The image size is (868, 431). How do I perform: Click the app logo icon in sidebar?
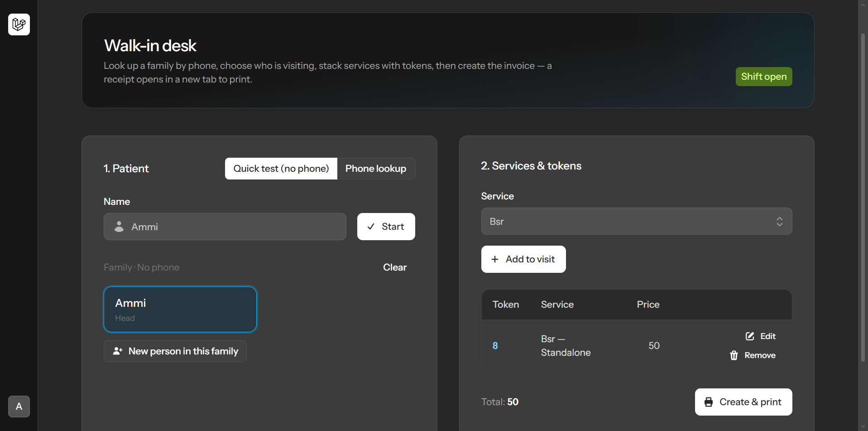point(19,24)
